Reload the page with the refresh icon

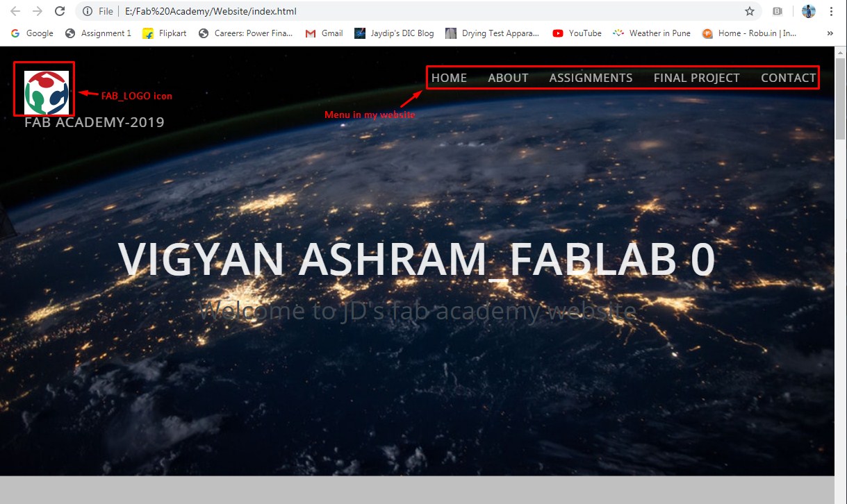pyautogui.click(x=60, y=11)
